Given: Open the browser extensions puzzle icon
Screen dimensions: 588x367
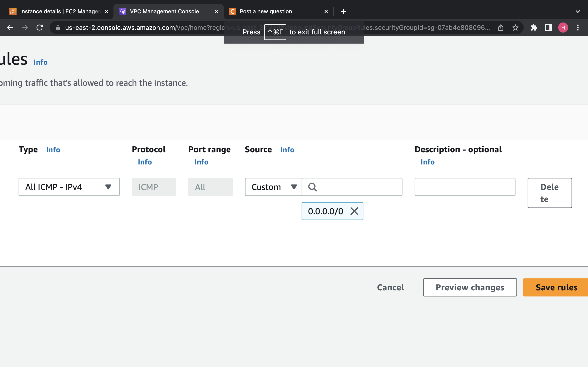Looking at the screenshot, I should [534, 28].
